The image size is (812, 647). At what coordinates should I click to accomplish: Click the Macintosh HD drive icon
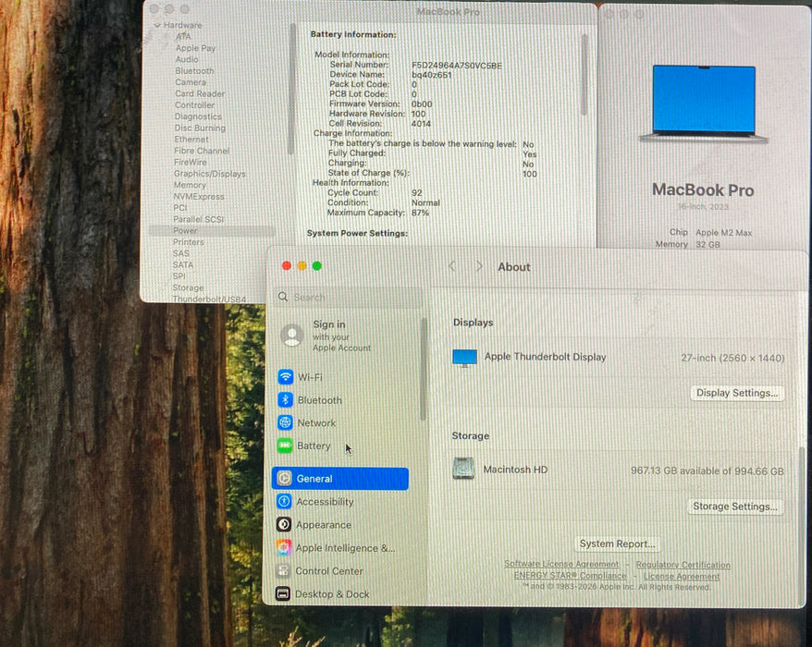tap(463, 469)
